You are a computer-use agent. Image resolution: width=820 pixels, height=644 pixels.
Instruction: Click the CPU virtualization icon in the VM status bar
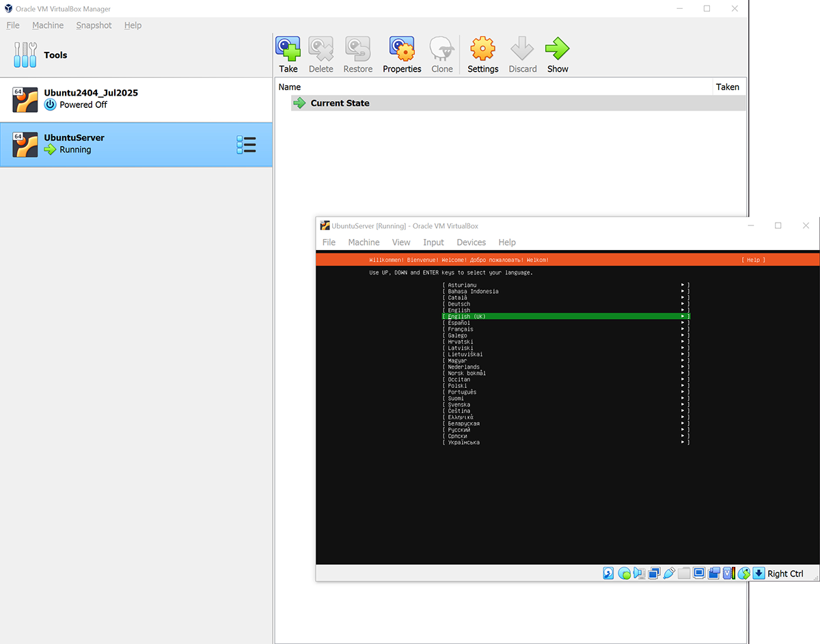pos(729,573)
